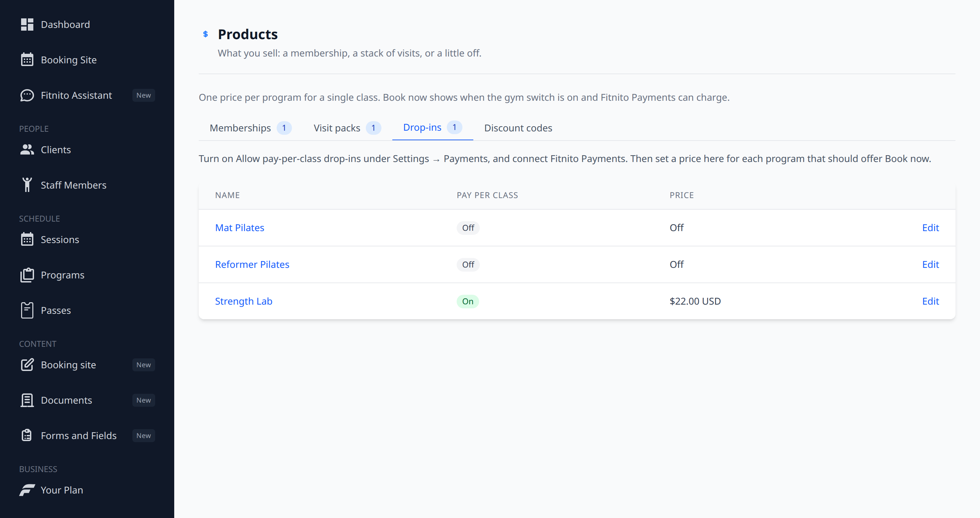This screenshot has width=980, height=518.
Task: Edit the Mat Pilates drop-in price
Action: (x=930, y=228)
